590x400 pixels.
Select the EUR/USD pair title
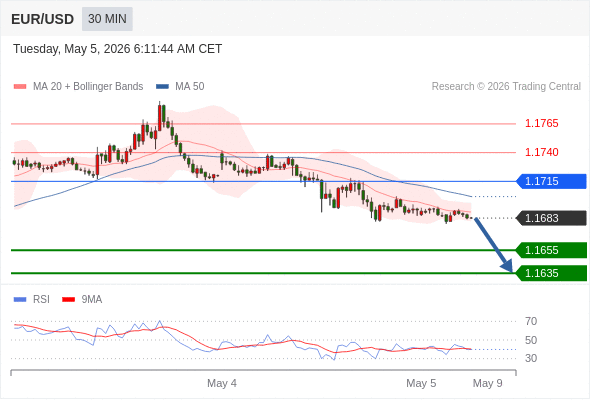coord(43,19)
